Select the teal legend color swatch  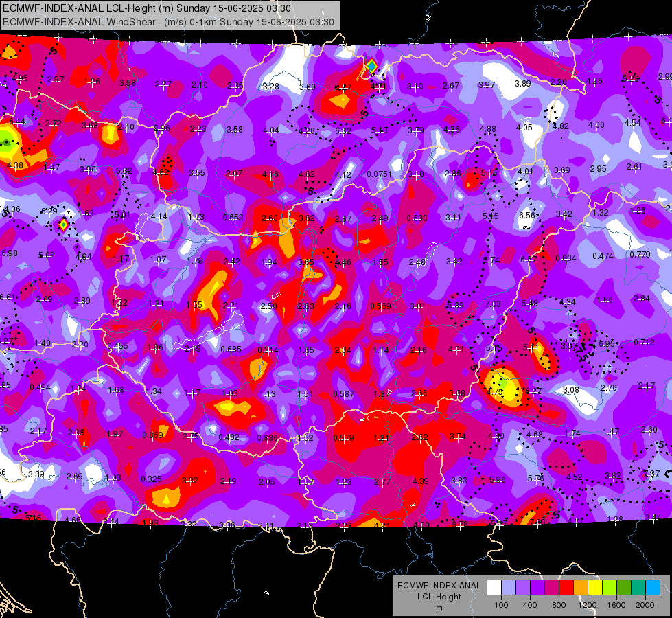click(x=638, y=588)
